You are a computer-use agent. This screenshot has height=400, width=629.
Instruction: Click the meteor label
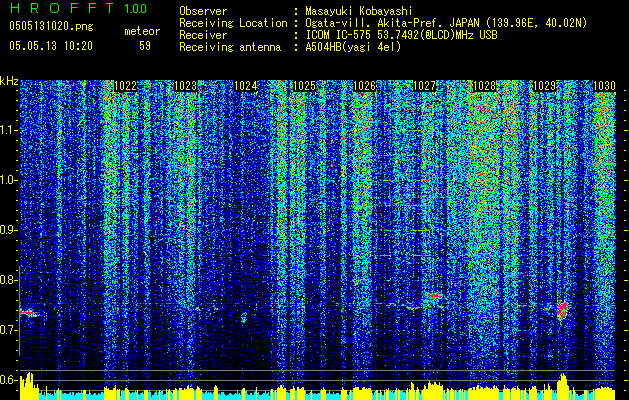click(142, 31)
